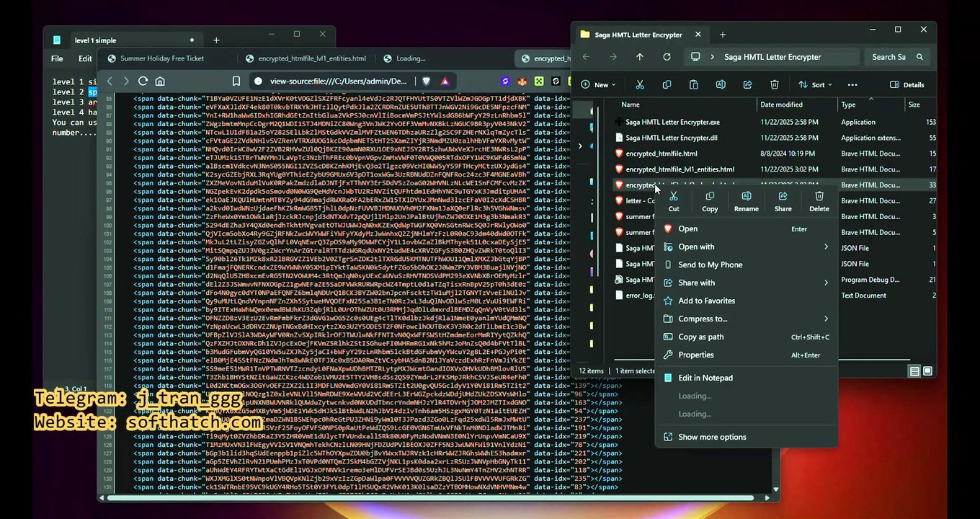Viewport: 980px width, 519px height.
Task: Choose Add to Favorites
Action: [x=746, y=301]
